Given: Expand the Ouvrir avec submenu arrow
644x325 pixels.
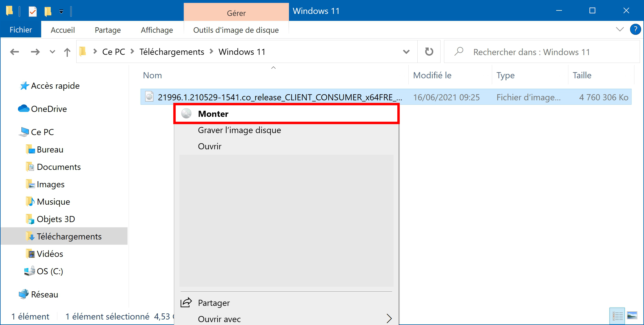Looking at the screenshot, I should pyautogui.click(x=389, y=318).
